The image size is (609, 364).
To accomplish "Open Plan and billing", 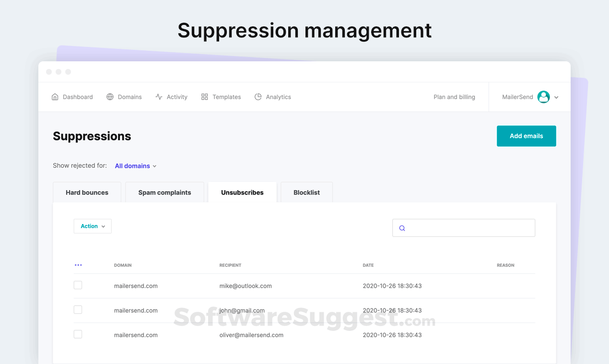I will (454, 96).
